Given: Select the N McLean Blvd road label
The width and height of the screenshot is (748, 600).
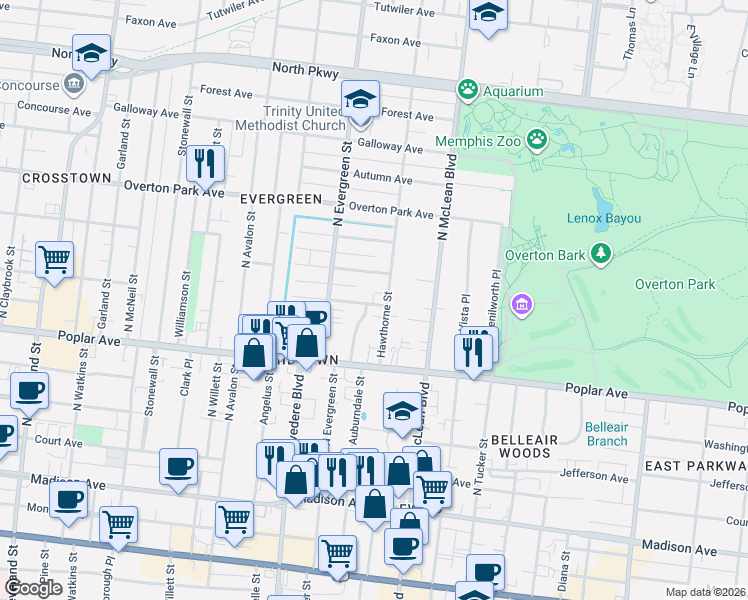Looking at the screenshot, I should point(447,197).
